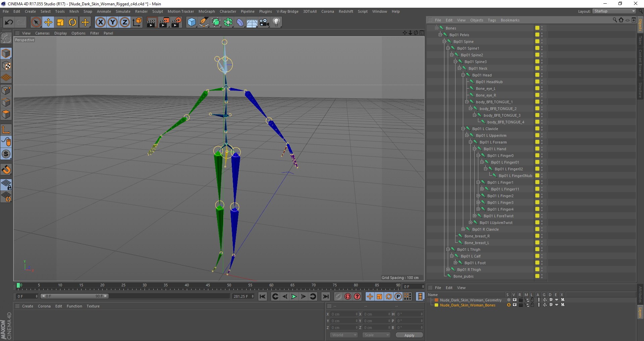Image resolution: width=644 pixels, height=341 pixels.
Task: Click the Nude_Dark_Skin_Woman_Geometry layer color swatch
Action: click(436, 300)
